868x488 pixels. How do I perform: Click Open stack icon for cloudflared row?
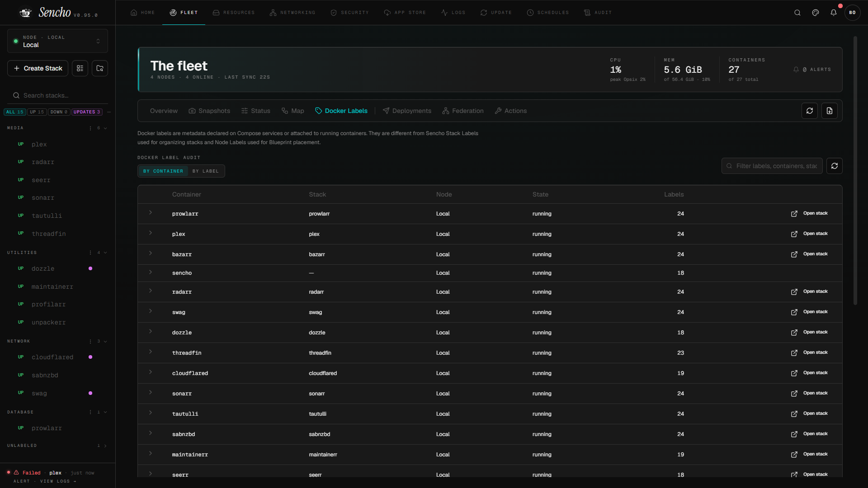[x=794, y=373]
